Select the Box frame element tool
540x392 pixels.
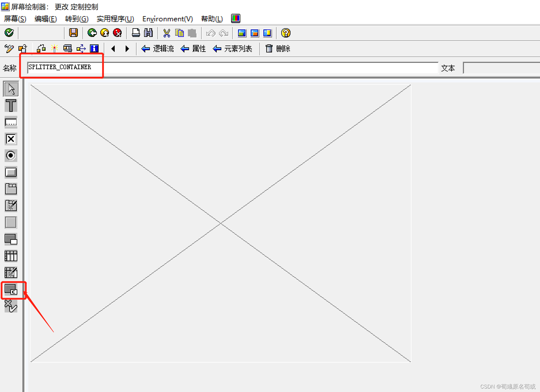(x=11, y=222)
